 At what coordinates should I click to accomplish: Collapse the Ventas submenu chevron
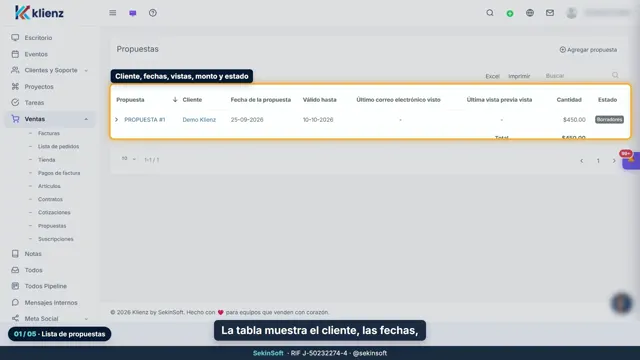coord(86,119)
